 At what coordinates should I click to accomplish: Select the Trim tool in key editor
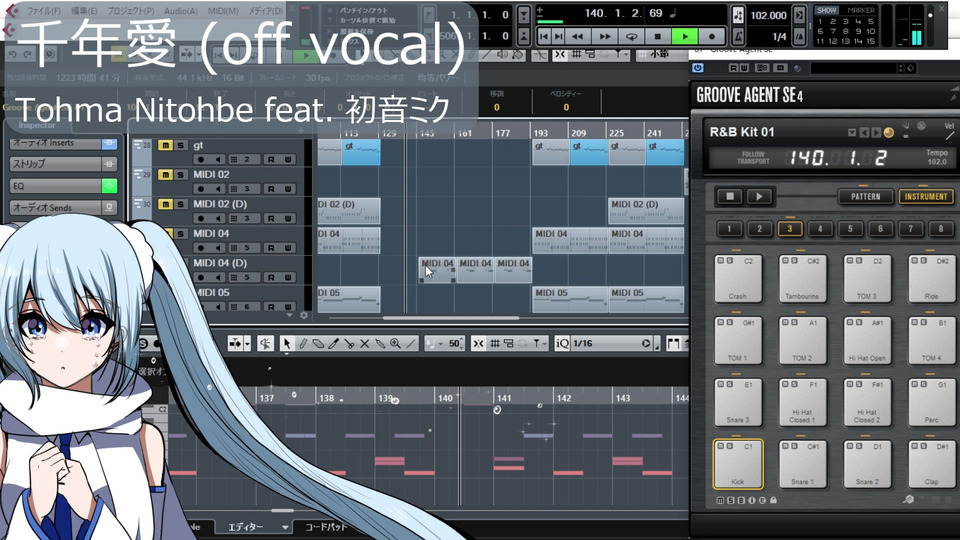pyautogui.click(x=334, y=343)
